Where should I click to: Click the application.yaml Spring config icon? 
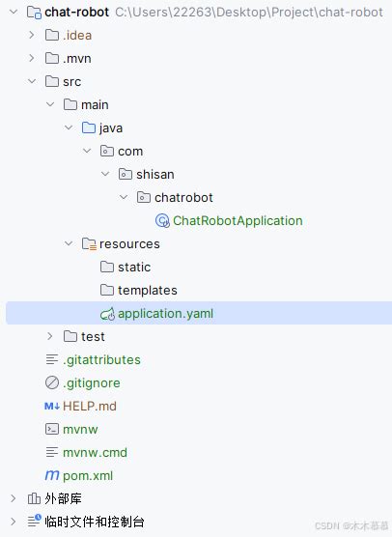coord(107,314)
